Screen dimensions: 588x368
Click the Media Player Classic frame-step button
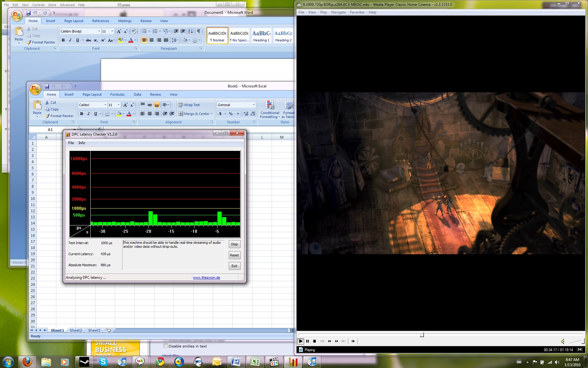click(353, 341)
